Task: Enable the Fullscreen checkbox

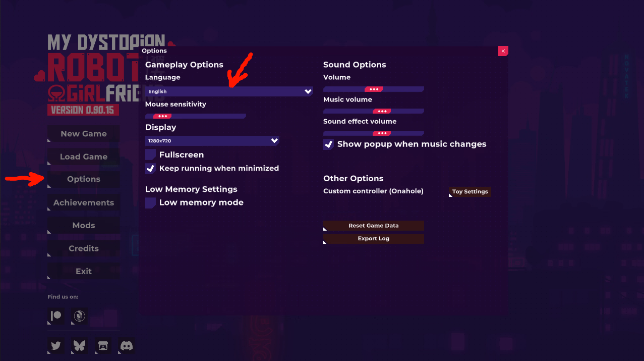Action: pyautogui.click(x=150, y=154)
